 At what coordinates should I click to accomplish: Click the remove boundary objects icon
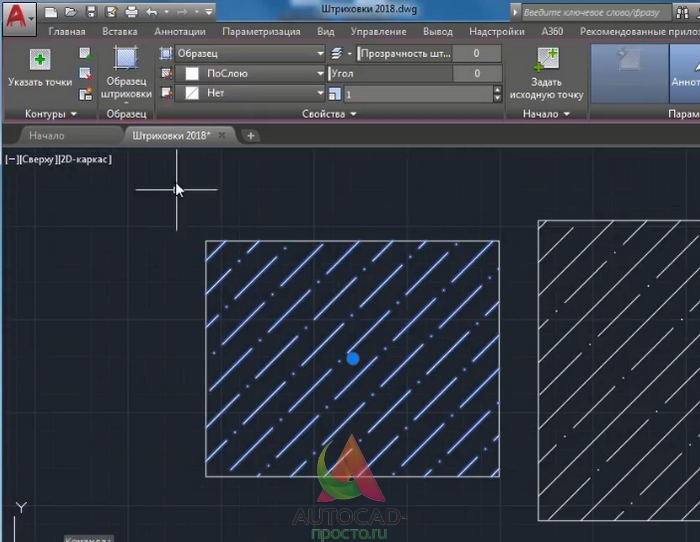click(85, 74)
